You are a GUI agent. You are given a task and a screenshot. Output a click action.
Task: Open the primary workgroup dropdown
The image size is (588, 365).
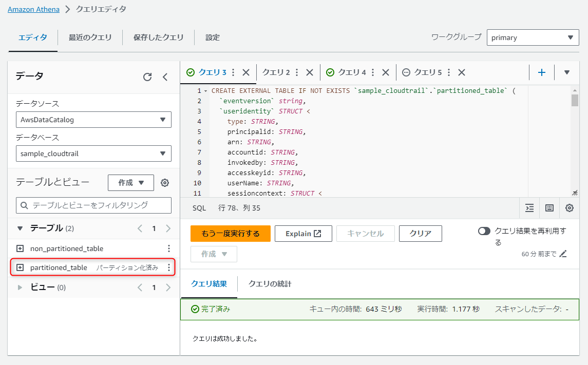pos(533,37)
